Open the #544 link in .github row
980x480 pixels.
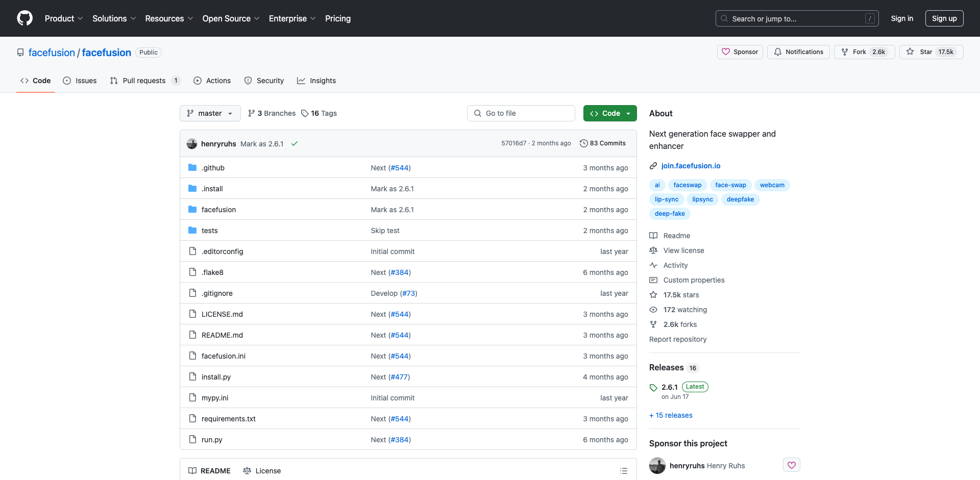coord(400,168)
